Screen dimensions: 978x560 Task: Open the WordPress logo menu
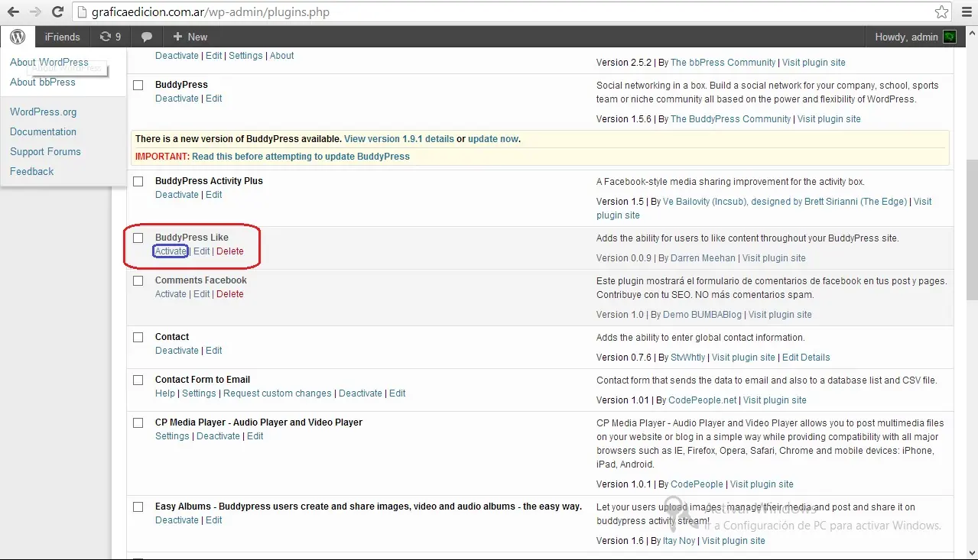(18, 37)
